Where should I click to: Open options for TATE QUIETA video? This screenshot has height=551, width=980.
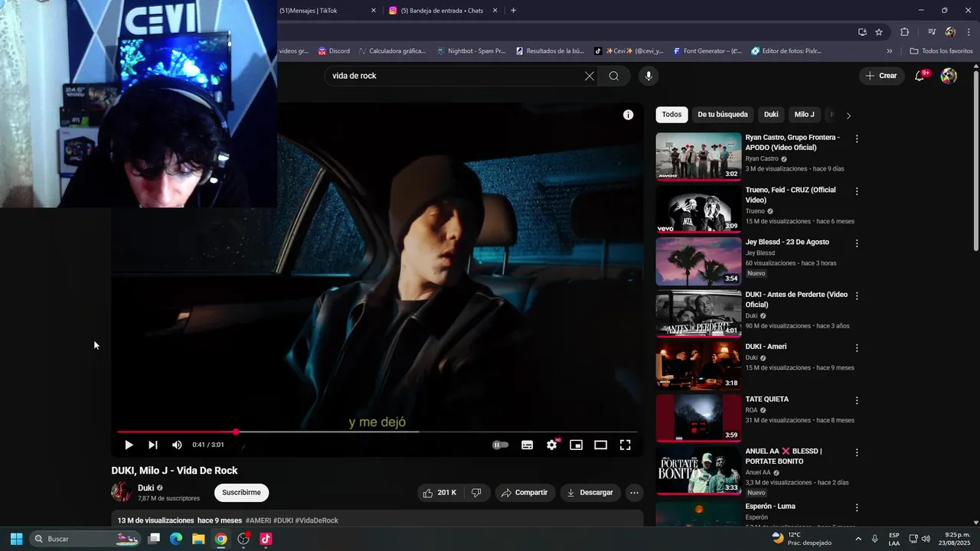857,400
